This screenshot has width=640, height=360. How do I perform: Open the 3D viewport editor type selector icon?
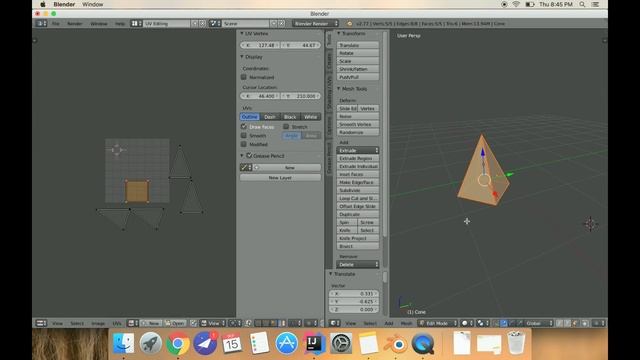click(335, 323)
